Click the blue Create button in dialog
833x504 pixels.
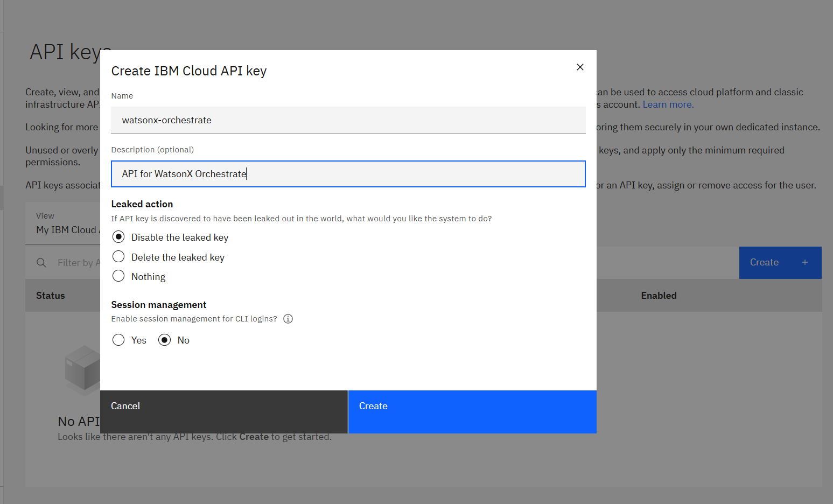pos(472,412)
